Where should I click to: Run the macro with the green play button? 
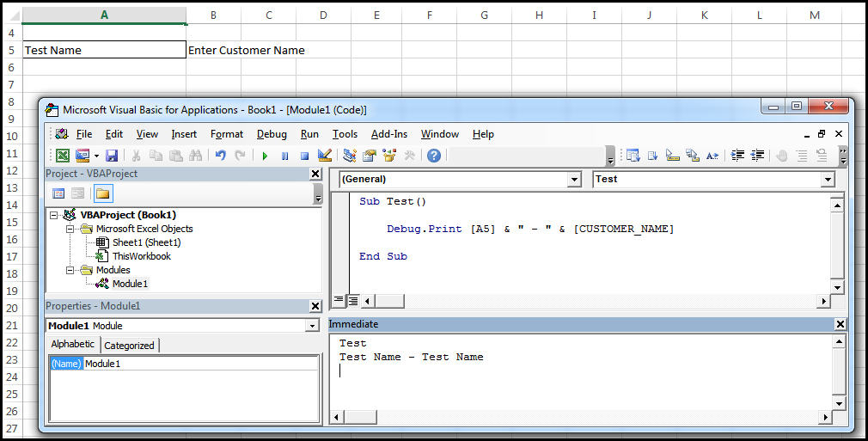[265, 156]
